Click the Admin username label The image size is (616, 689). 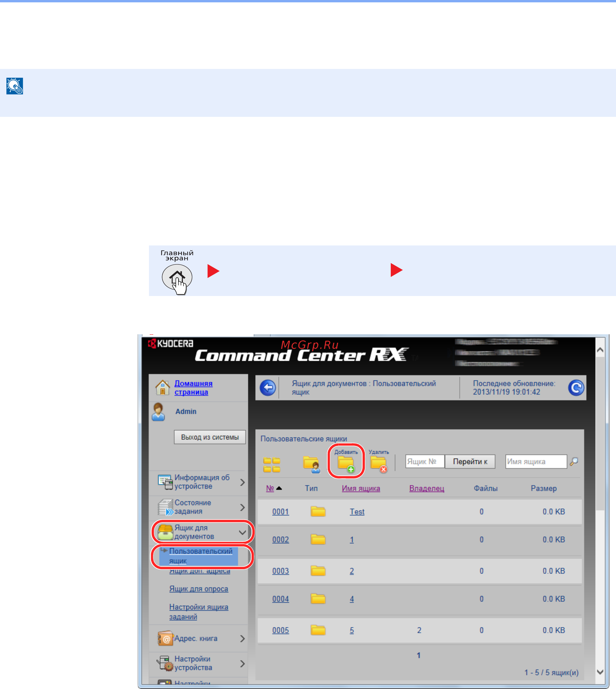[x=186, y=411]
